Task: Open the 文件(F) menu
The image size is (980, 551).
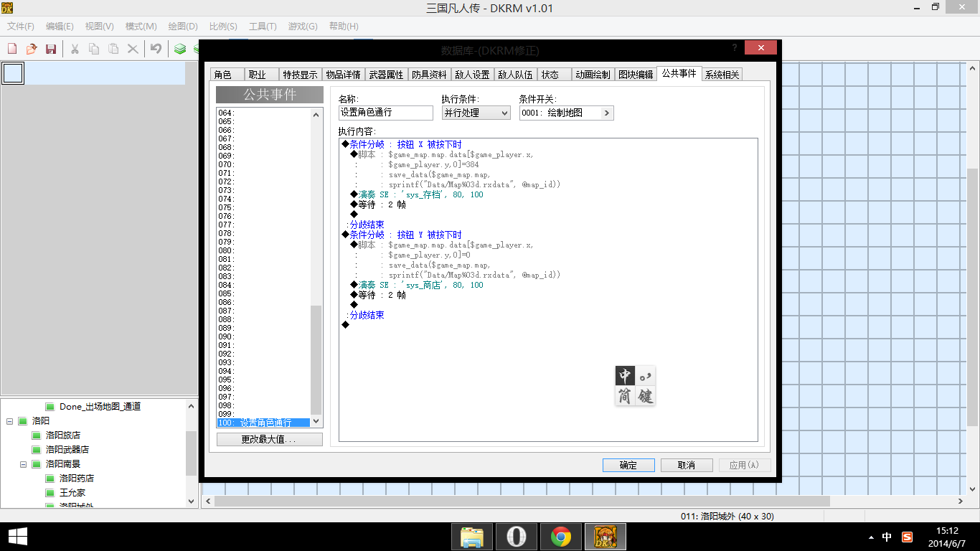Action: [x=21, y=27]
